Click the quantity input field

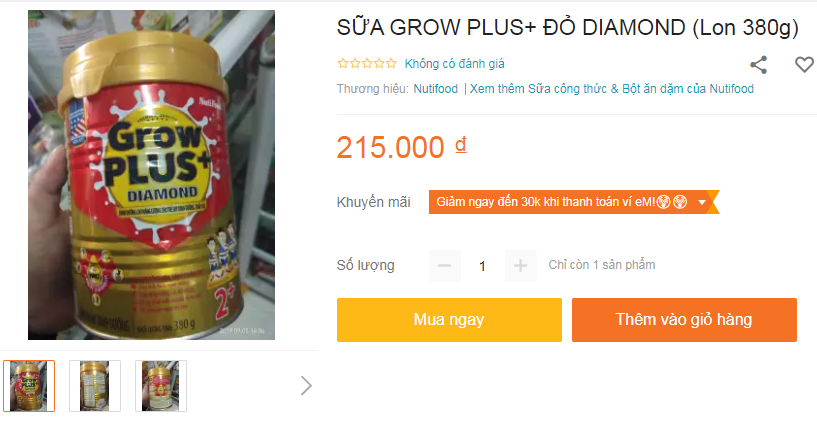pyautogui.click(x=482, y=266)
